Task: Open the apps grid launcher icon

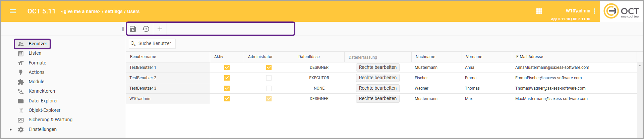Action: coord(539,11)
